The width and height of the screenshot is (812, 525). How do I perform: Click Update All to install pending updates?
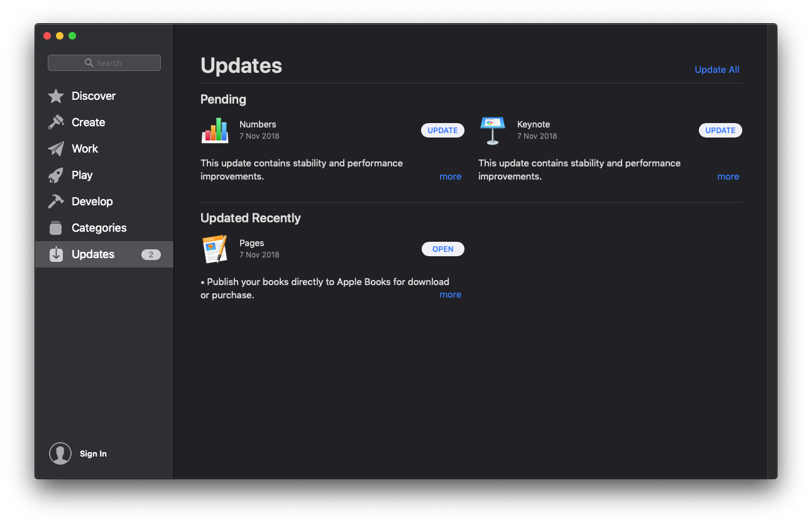click(716, 70)
